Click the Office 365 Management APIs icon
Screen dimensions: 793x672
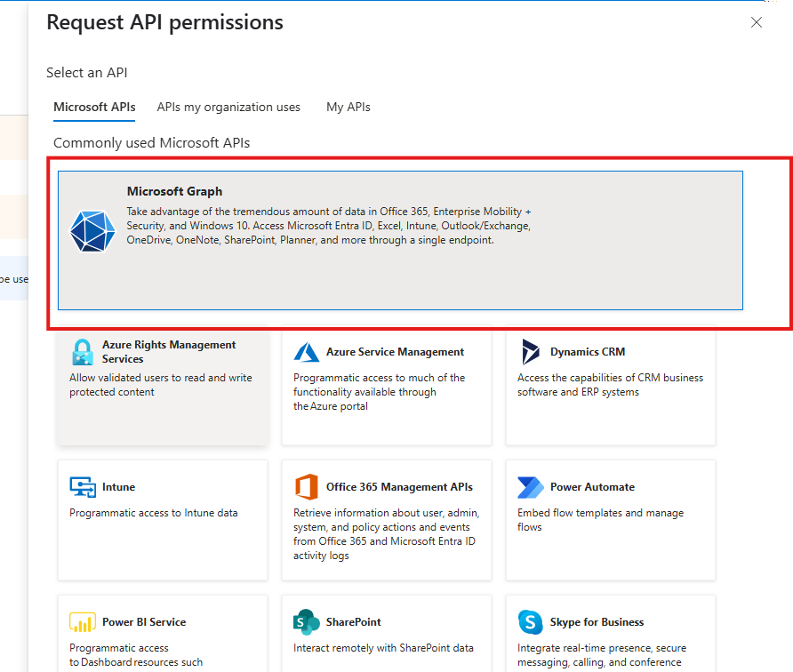(306, 487)
